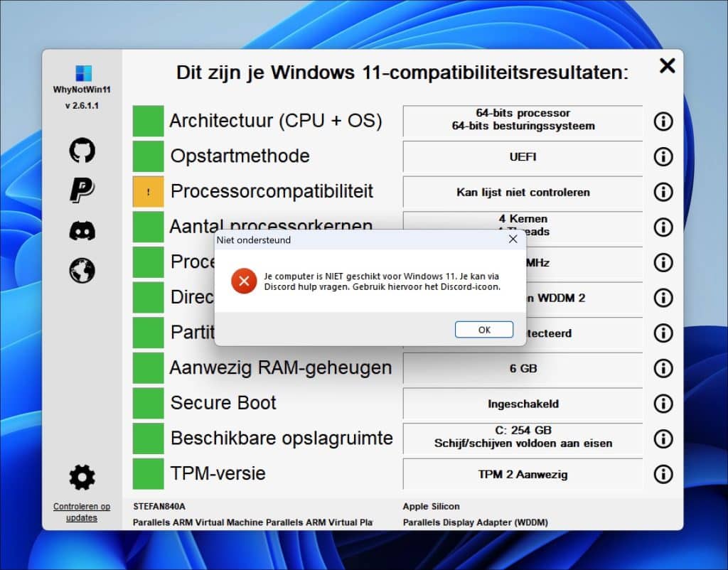This screenshot has height=570, width=728.
Task: Click the Architectuur (CPU + OS) label
Action: point(276,121)
